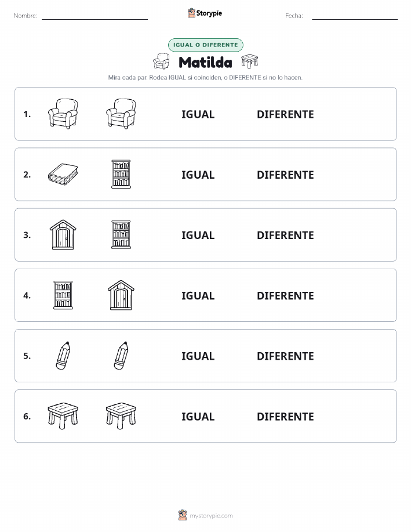The image size is (411, 532).
Task: Select IGUAL for row 1
Action: pyautogui.click(x=198, y=114)
